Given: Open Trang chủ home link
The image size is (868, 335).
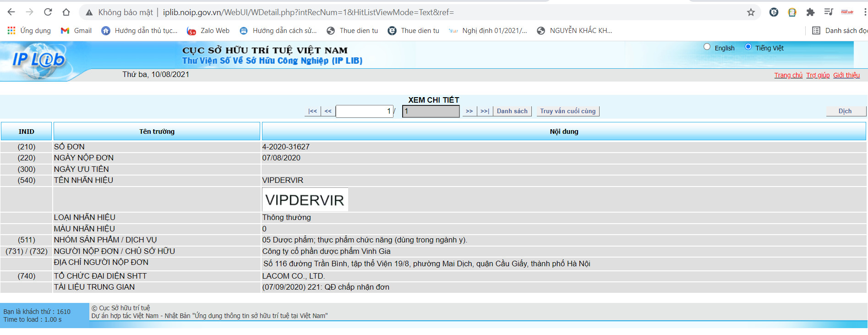Looking at the screenshot, I should tap(788, 75).
